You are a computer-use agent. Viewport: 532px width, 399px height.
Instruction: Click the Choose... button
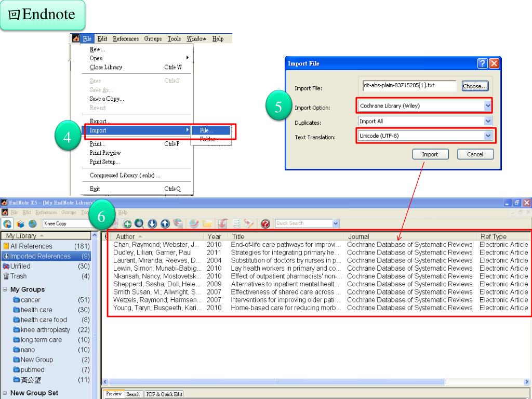475,86
